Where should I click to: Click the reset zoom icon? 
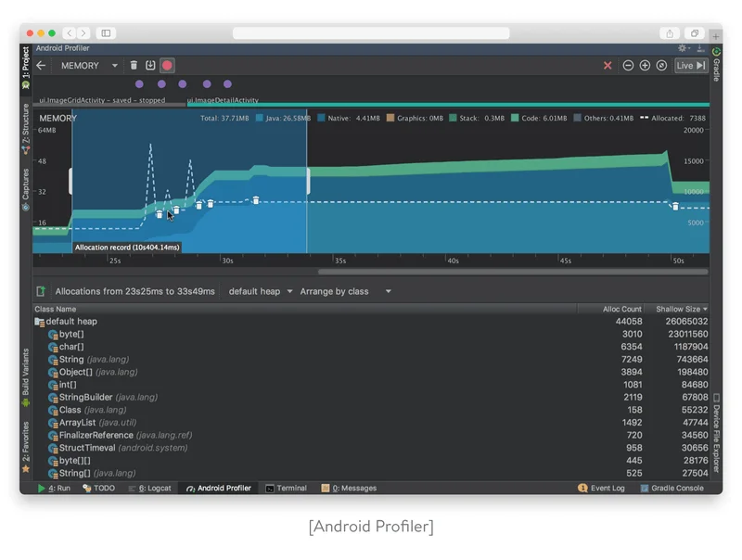(661, 66)
